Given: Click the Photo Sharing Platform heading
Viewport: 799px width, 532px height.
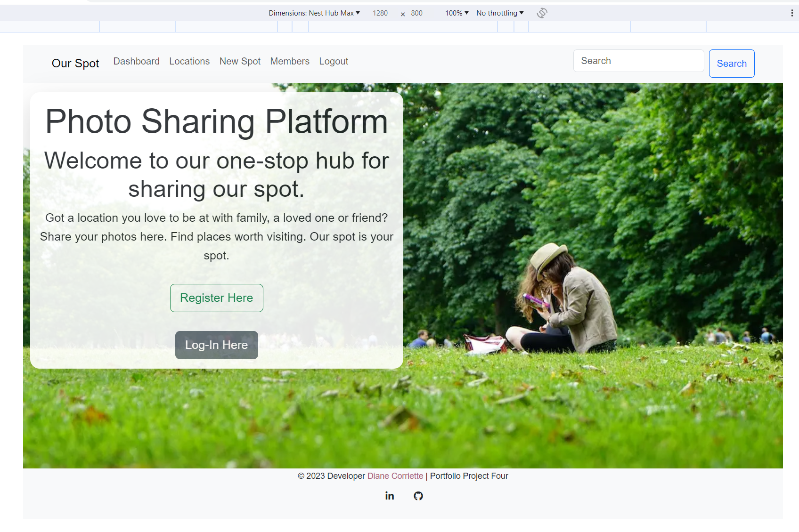Looking at the screenshot, I should point(217,121).
